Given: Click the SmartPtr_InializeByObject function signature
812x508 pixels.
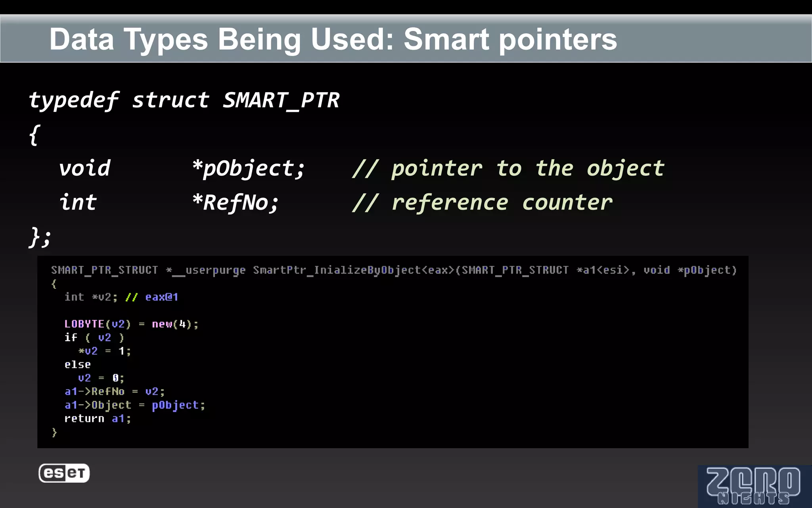Looking at the screenshot, I should [x=394, y=270].
